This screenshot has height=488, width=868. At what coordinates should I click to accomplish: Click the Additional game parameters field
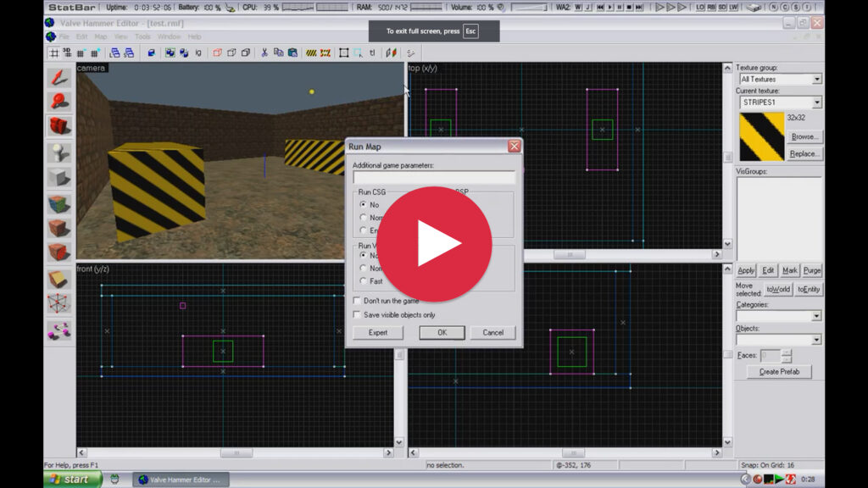(x=434, y=177)
